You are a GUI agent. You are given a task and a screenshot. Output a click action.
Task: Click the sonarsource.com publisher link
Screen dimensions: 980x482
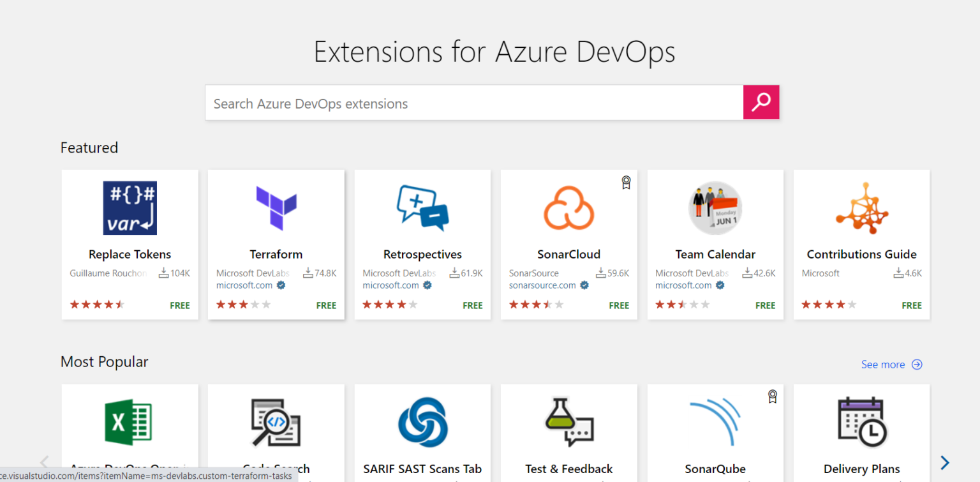click(x=542, y=285)
